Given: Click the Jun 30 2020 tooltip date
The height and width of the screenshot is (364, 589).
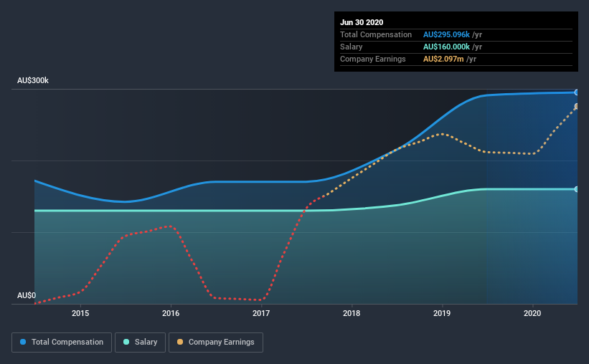Looking at the screenshot, I should 362,22.
